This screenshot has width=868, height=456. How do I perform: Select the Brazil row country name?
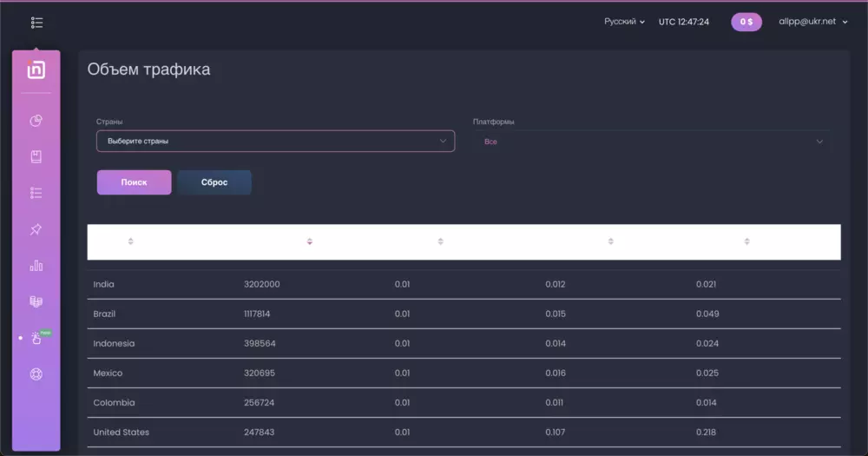(104, 314)
